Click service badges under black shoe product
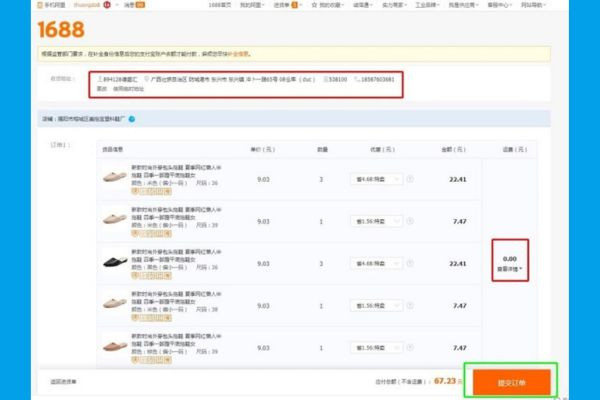This screenshot has height=400, width=600. pyautogui.click(x=152, y=276)
